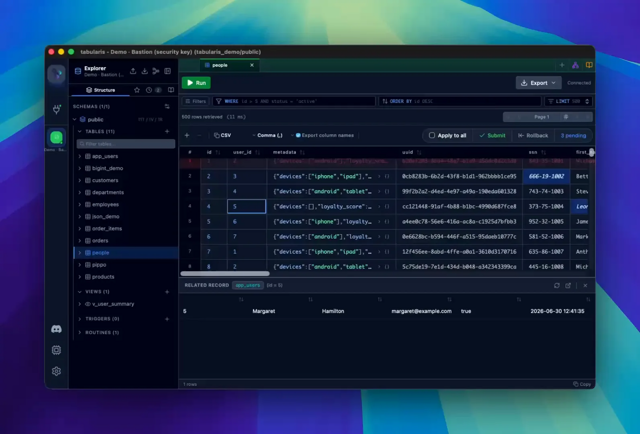
Task: Check the Apply to all checkbox
Action: [x=432, y=135]
